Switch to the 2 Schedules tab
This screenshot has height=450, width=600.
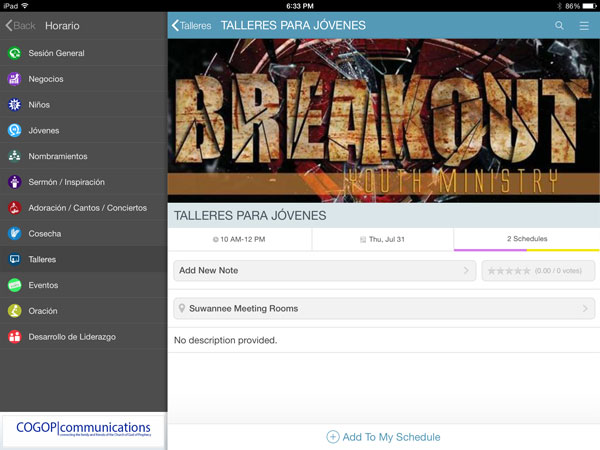pos(527,239)
